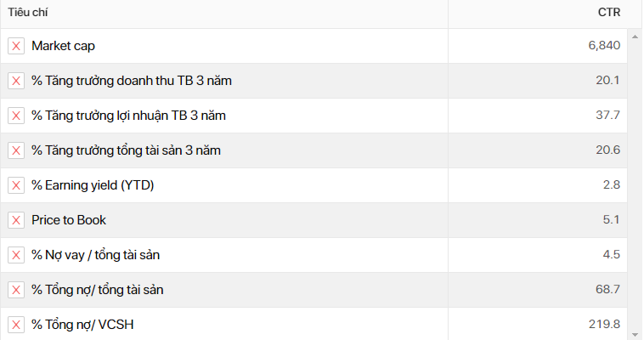Select the % Earning yield (YTD) label
This screenshot has width=644, height=340.
93,185
